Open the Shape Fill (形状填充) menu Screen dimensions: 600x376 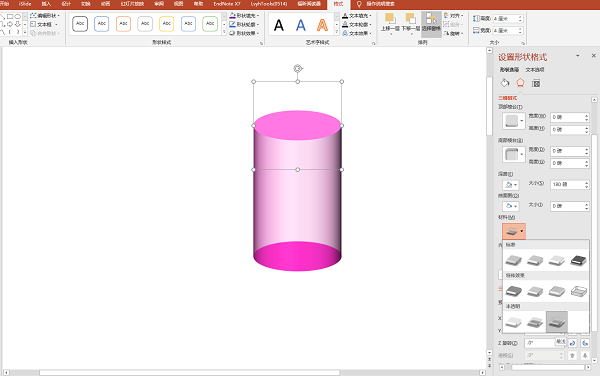click(x=244, y=15)
